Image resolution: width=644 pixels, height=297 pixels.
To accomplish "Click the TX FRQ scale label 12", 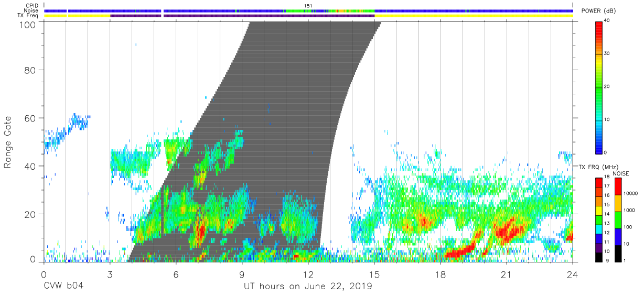I will (607, 233).
